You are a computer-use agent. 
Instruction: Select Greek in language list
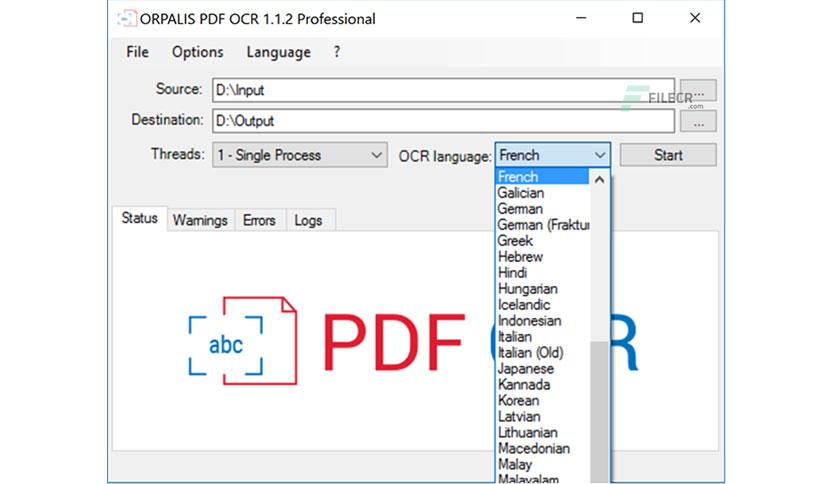click(x=542, y=240)
